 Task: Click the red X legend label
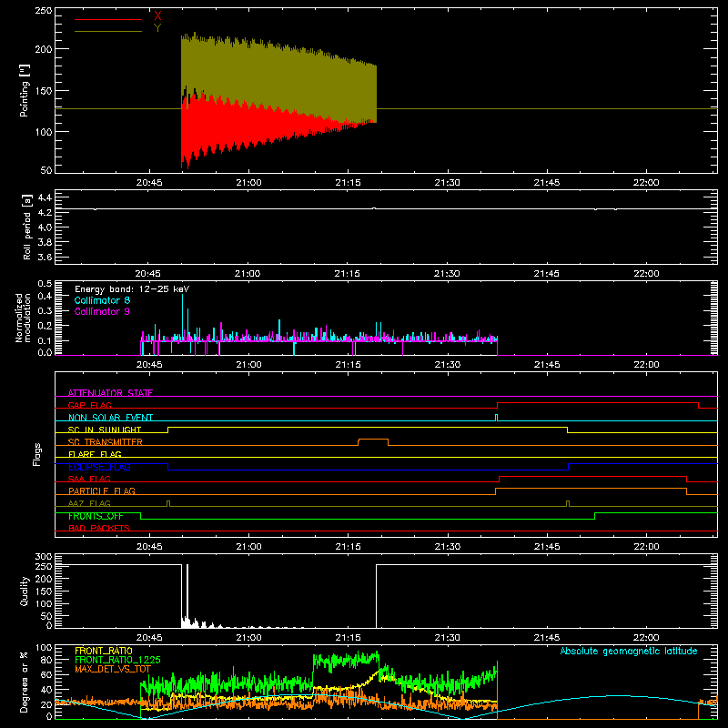[x=157, y=15]
